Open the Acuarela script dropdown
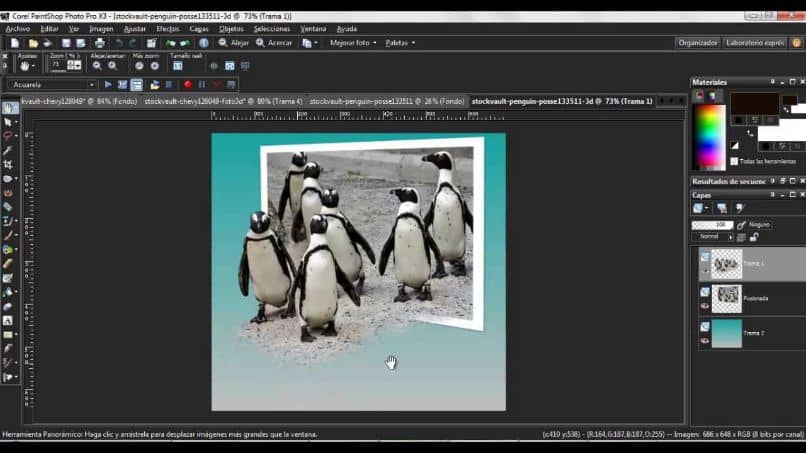 tap(92, 85)
